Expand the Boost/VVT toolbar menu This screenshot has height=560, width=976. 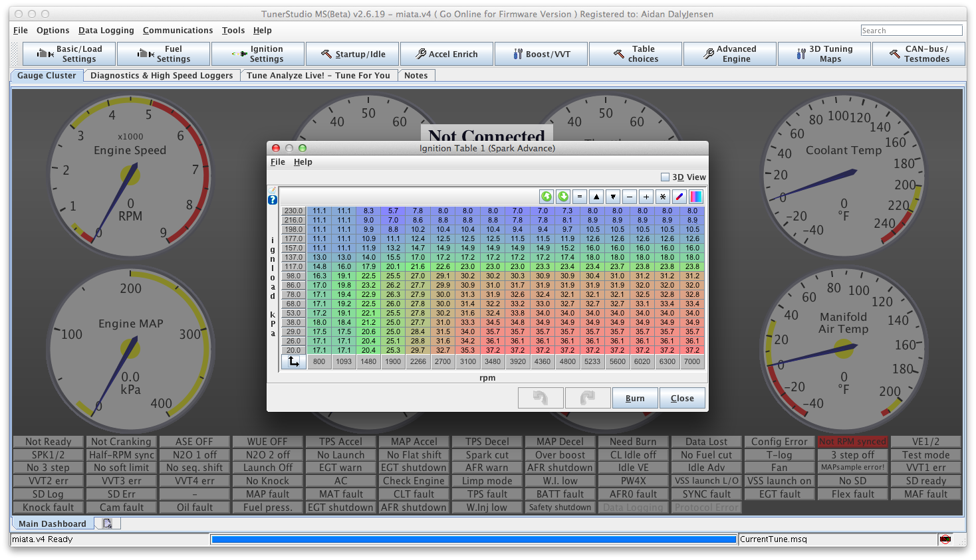point(541,54)
